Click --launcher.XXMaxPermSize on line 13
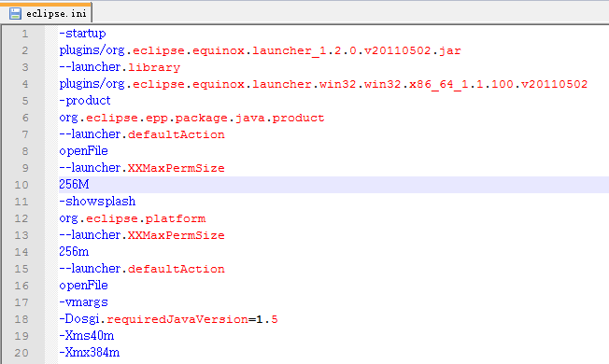The width and height of the screenshot is (609, 364). pyautogui.click(x=142, y=235)
